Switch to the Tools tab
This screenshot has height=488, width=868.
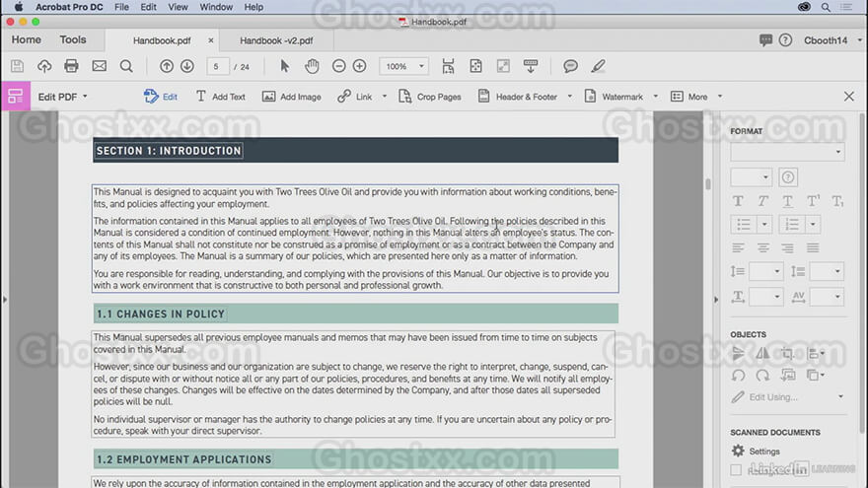(x=73, y=39)
